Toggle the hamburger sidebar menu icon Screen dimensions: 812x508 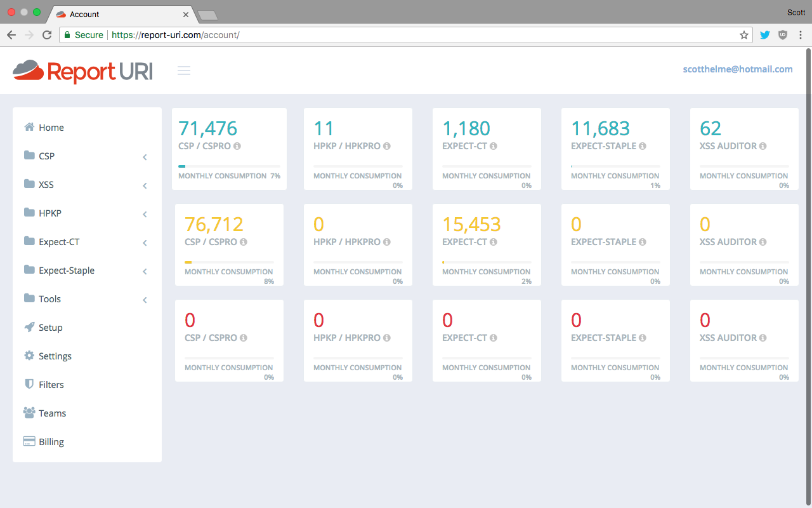(x=184, y=70)
